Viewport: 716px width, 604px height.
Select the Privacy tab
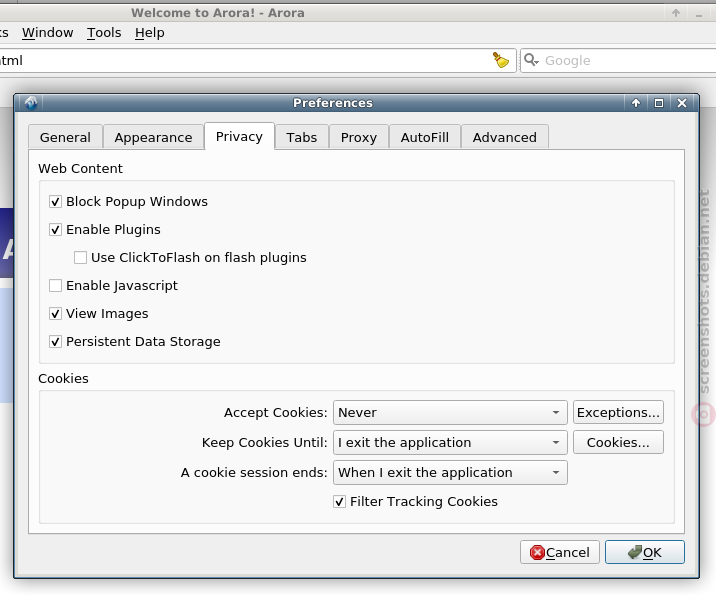coord(239,136)
